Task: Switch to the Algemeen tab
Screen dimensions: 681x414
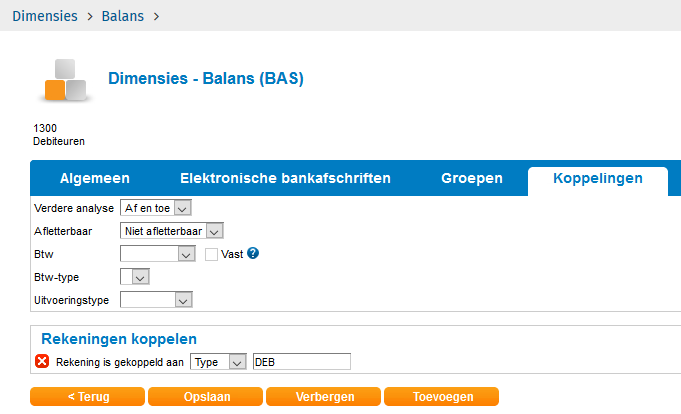Action: tap(95, 178)
